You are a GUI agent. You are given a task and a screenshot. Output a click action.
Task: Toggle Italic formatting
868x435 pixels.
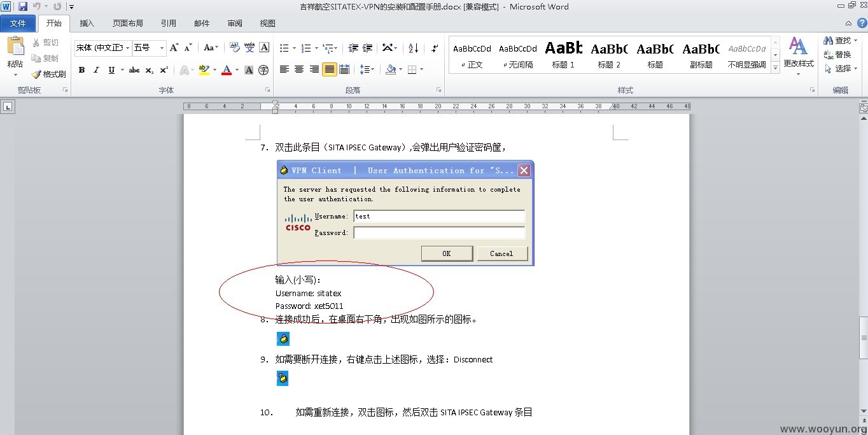click(96, 70)
